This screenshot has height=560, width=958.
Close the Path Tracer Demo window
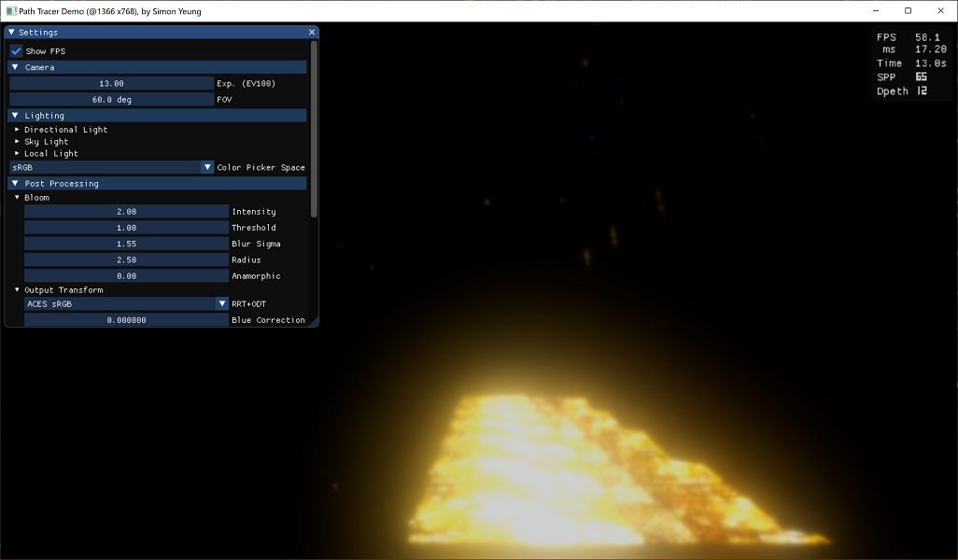(x=940, y=11)
